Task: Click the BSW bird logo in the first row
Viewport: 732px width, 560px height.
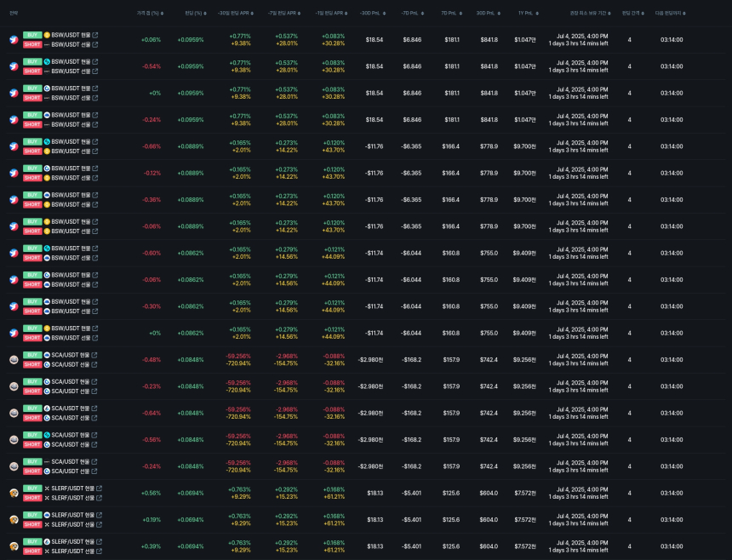Action: click(14, 39)
